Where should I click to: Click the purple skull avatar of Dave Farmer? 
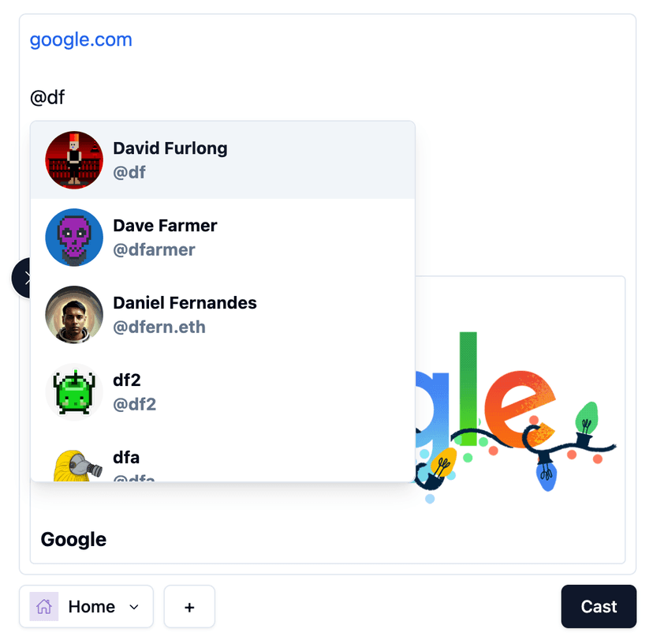[74, 238]
